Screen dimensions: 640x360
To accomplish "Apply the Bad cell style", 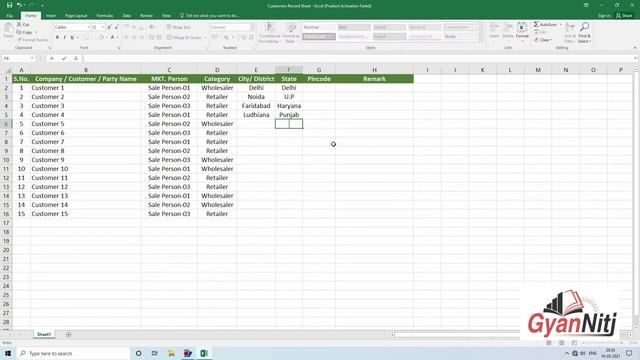I will pyautogui.click(x=354, y=27).
